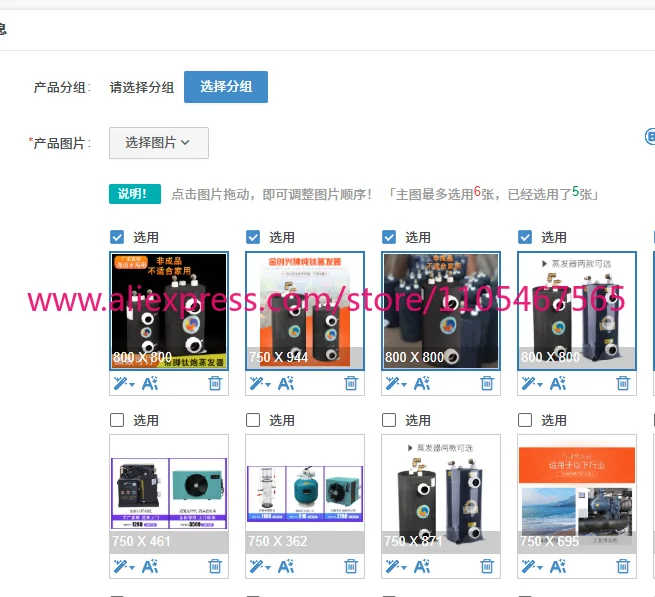Select the 750 X 695 orange banner thumbnail
This screenshot has height=597, width=655.
[x=577, y=494]
